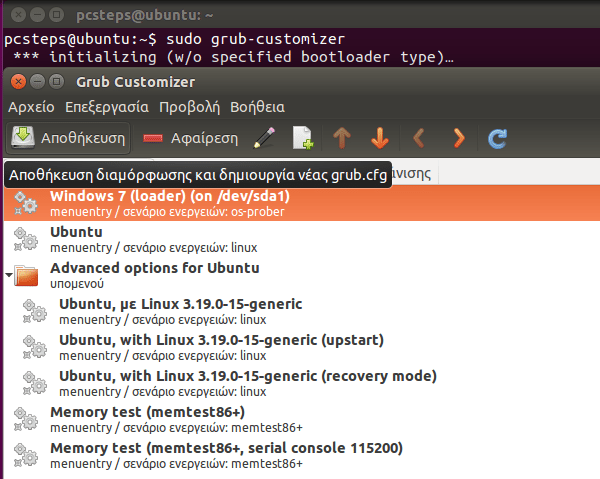Click the left chevron submenu icon
Image resolution: width=600 pixels, height=479 pixels.
pos(420,137)
